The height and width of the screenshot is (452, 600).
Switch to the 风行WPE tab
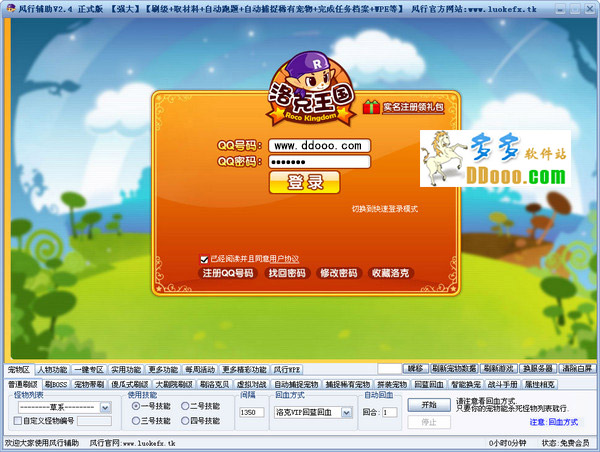tap(287, 370)
